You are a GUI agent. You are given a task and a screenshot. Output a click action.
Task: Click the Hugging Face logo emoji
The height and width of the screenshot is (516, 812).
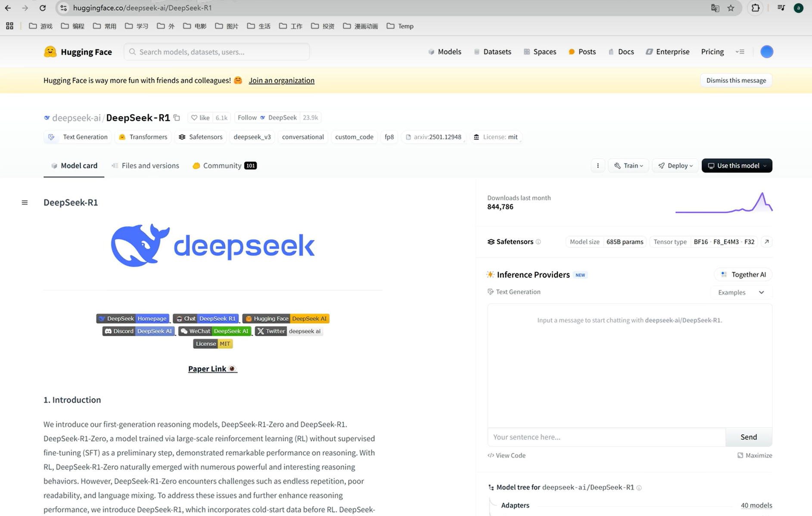(50, 52)
